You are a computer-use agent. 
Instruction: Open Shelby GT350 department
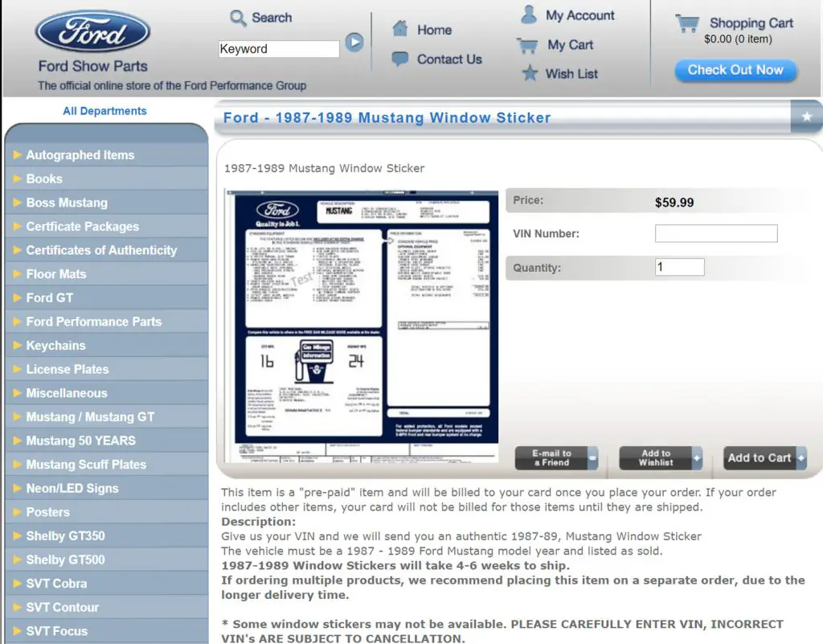pyautogui.click(x=66, y=536)
